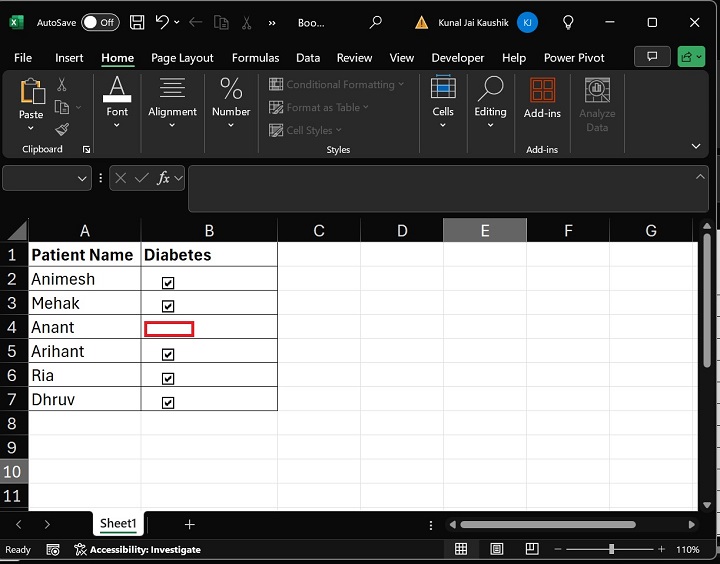The width and height of the screenshot is (720, 564).
Task: Click the Format Painter brush icon
Action: click(x=62, y=129)
